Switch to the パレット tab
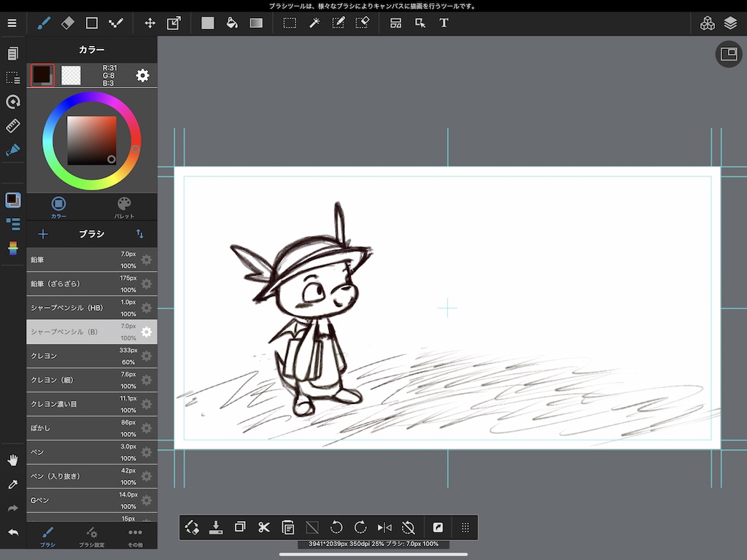The width and height of the screenshot is (747, 560). (x=124, y=207)
